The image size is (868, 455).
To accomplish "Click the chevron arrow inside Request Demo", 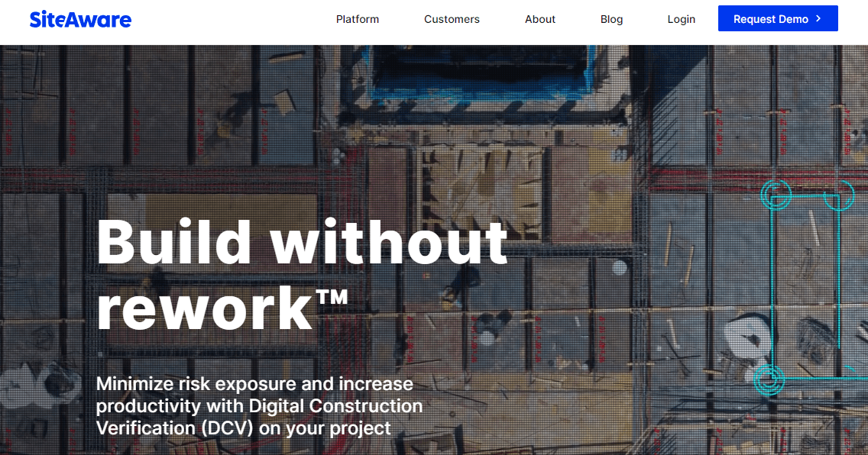I will [x=817, y=18].
